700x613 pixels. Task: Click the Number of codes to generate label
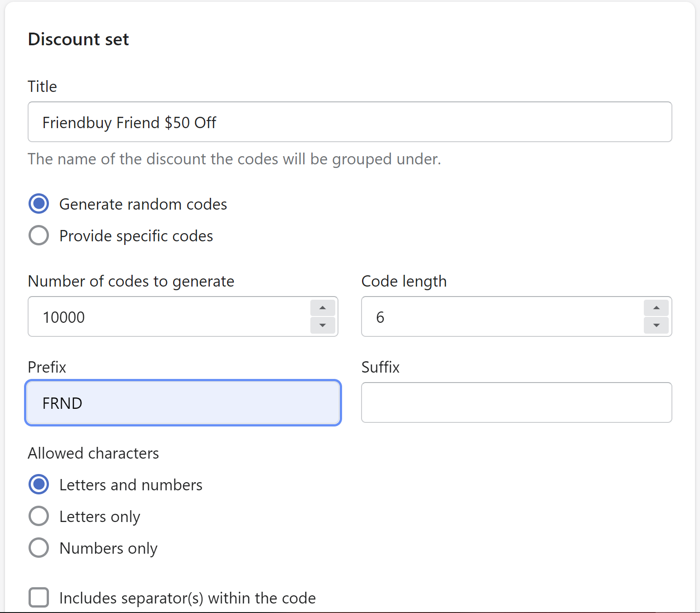[131, 281]
